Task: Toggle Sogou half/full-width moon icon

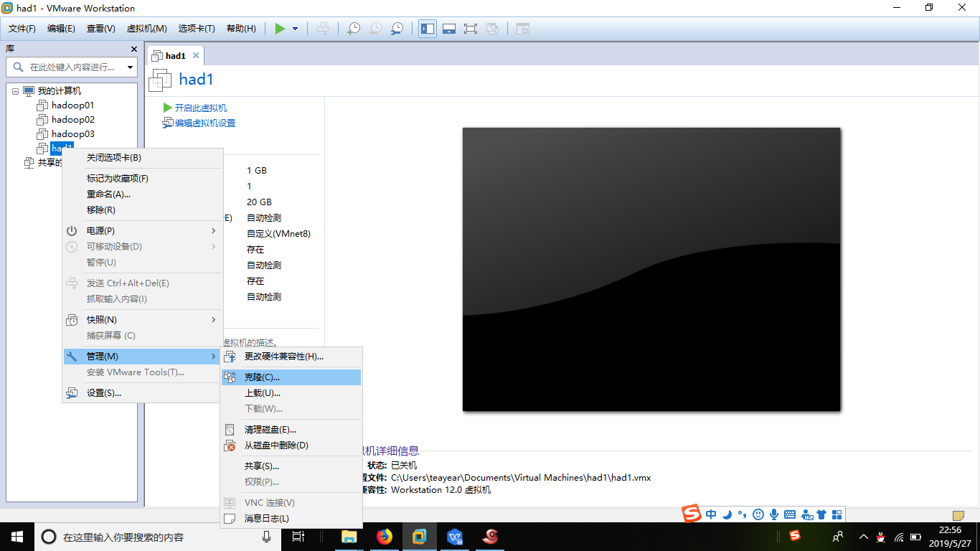Action: click(727, 514)
